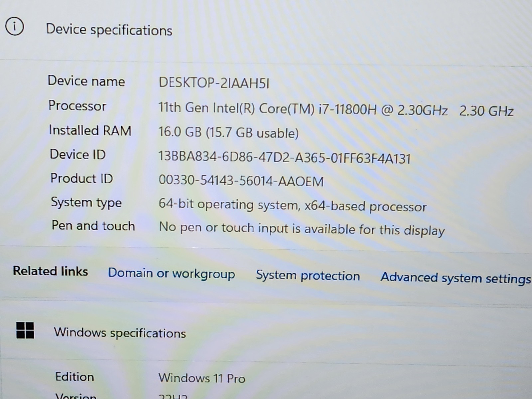Screen dimensions: 532x399
Task: Click the Device ID label
Action: [78, 154]
